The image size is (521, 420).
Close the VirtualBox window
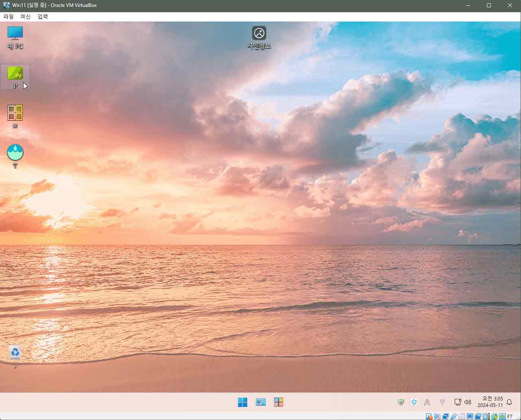pos(510,5)
